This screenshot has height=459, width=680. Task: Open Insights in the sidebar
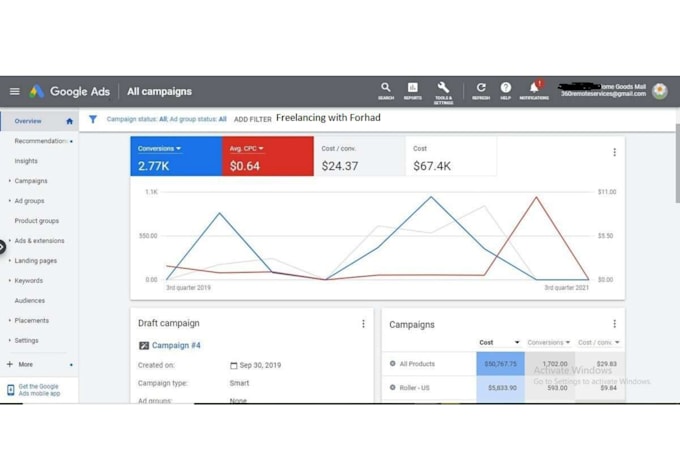(26, 161)
